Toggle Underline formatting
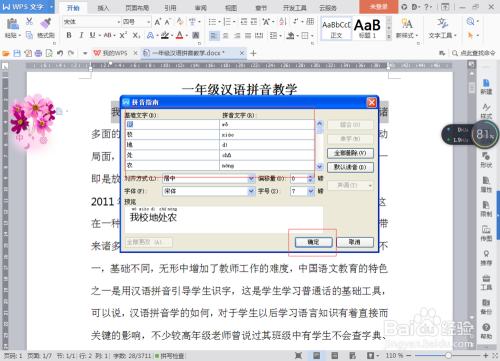The height and width of the screenshot is (361, 500). coord(92,35)
